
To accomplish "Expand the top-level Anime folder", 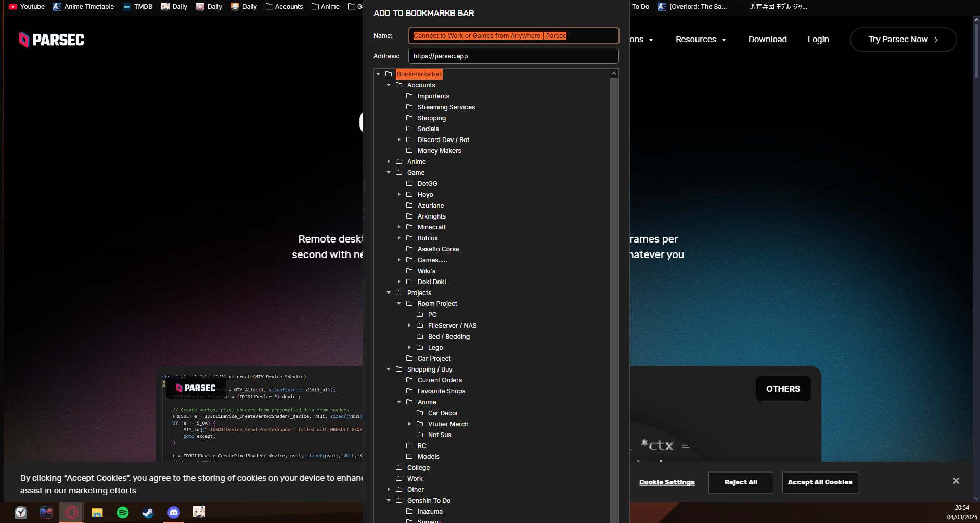I will [389, 162].
